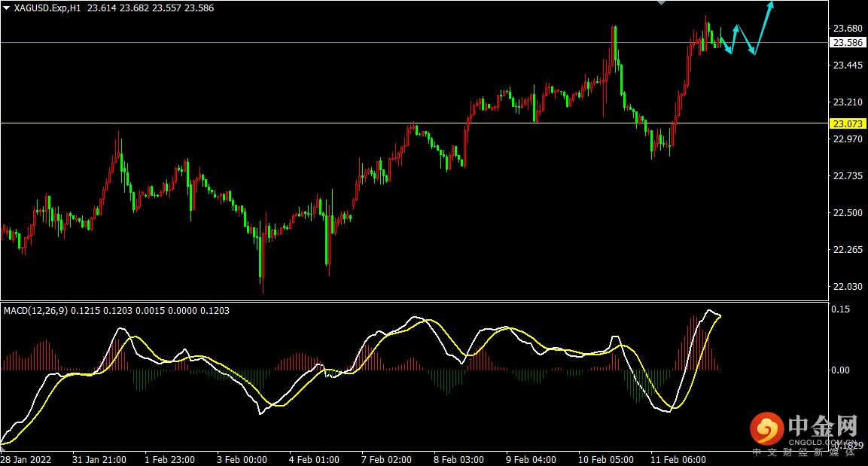Click the 31 Jan 21:00 time label

click(99, 460)
